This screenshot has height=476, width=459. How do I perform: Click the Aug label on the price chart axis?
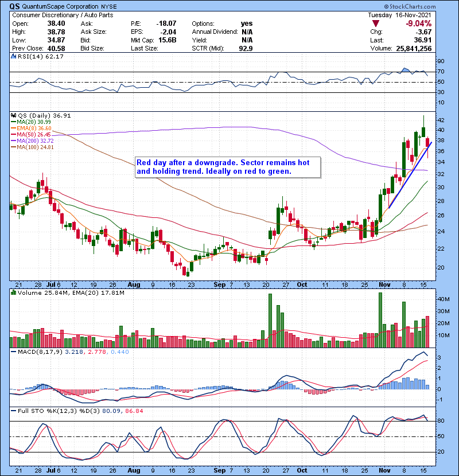pos(134,285)
